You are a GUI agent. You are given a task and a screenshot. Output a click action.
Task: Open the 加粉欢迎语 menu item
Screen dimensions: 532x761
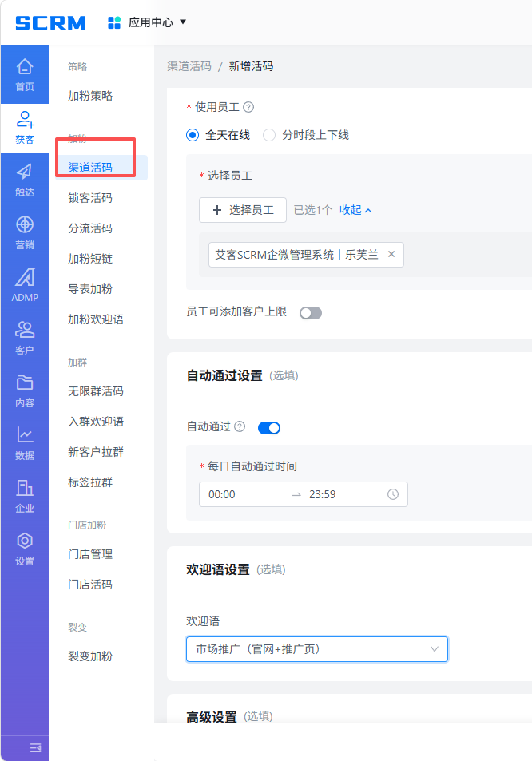[x=96, y=319]
